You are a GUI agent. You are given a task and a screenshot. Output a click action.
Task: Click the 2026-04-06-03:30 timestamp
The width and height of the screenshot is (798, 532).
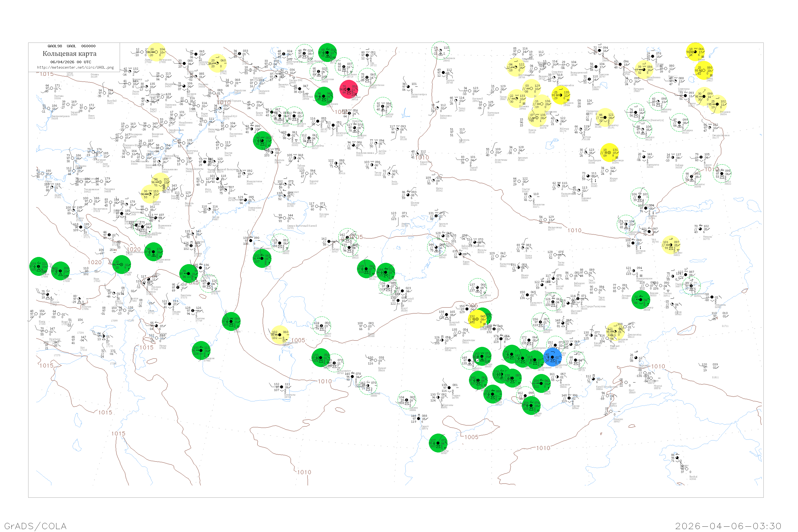(728, 526)
